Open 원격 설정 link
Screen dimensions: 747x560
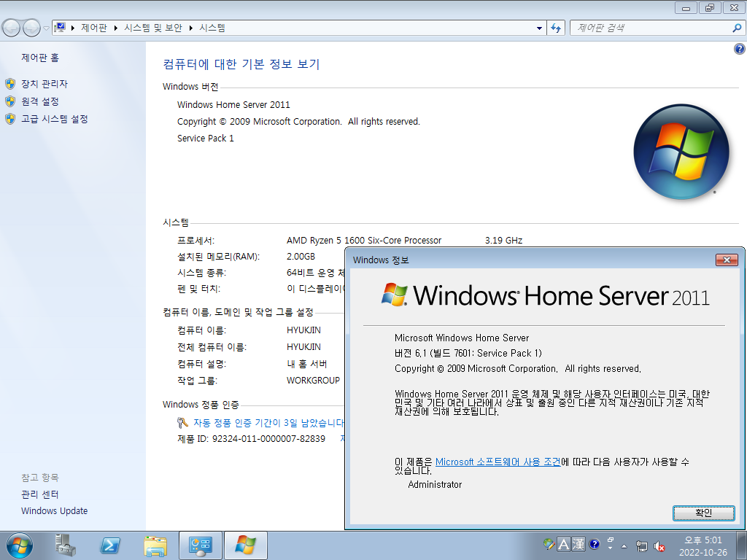tap(40, 101)
